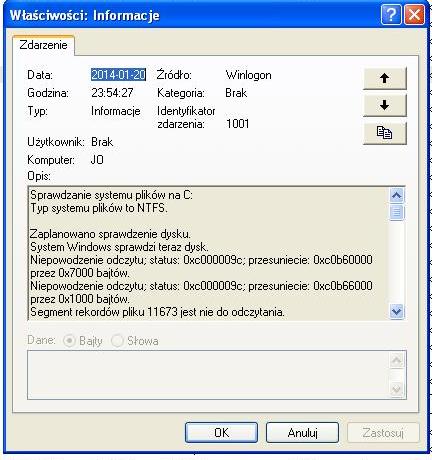This screenshot has width=432, height=460.
Task: Click the highlighted date 2014-01-20
Action: [x=118, y=74]
